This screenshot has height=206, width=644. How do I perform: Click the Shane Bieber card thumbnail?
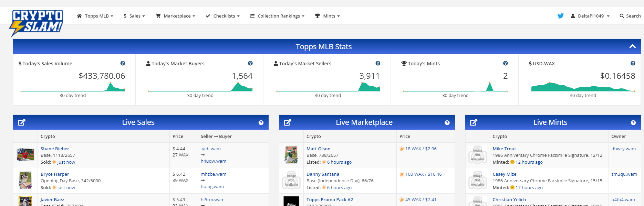25,155
